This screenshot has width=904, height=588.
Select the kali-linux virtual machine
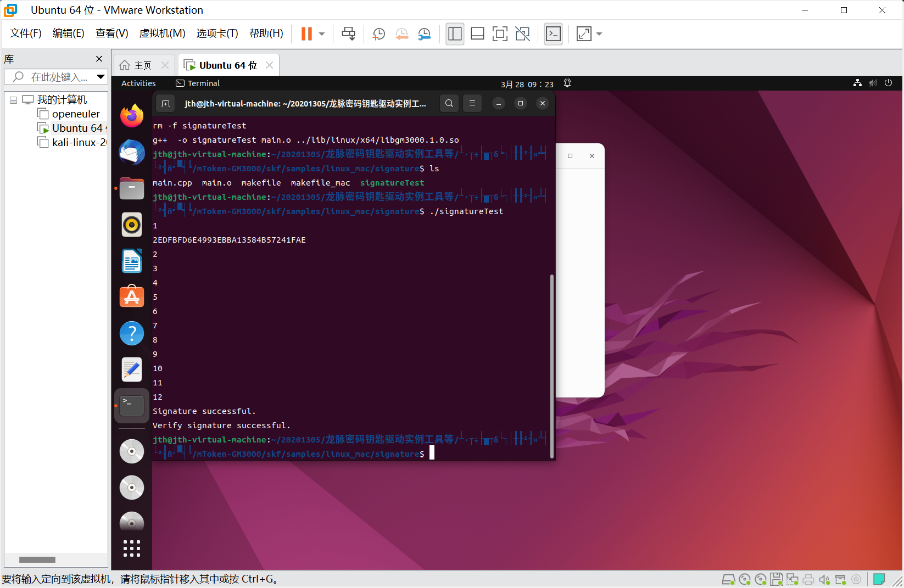click(x=71, y=142)
